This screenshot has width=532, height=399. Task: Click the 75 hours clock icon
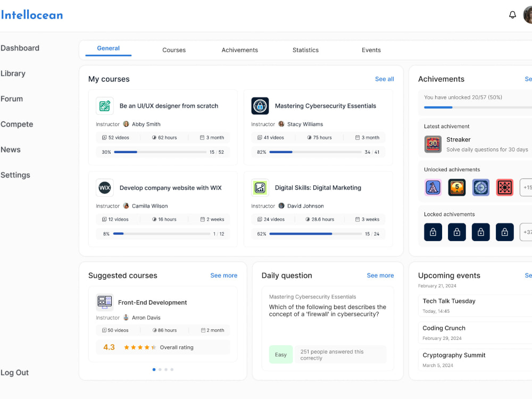tap(309, 137)
